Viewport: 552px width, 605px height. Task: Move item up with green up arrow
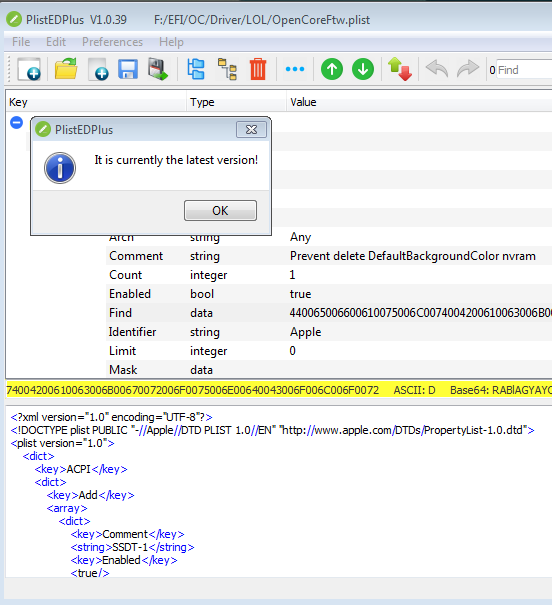(x=332, y=69)
